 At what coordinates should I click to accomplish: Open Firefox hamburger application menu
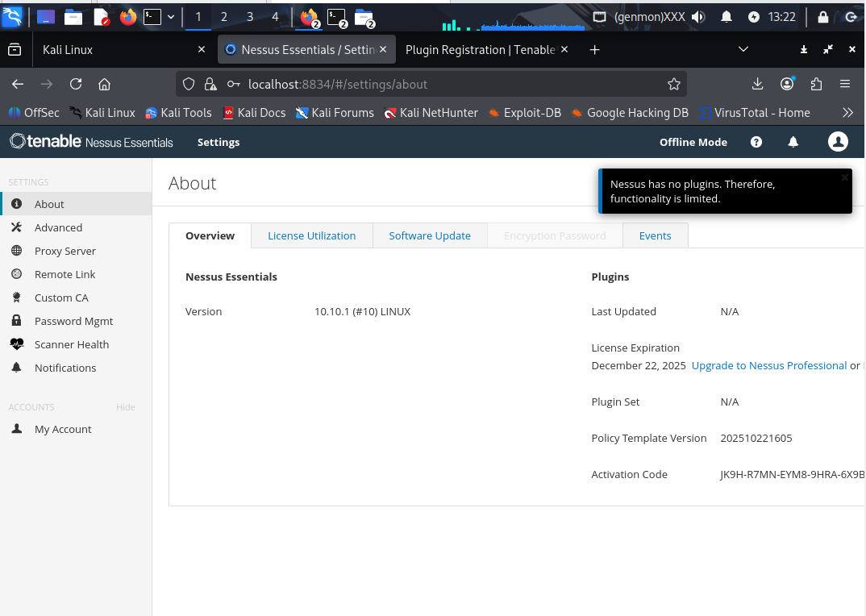click(845, 84)
